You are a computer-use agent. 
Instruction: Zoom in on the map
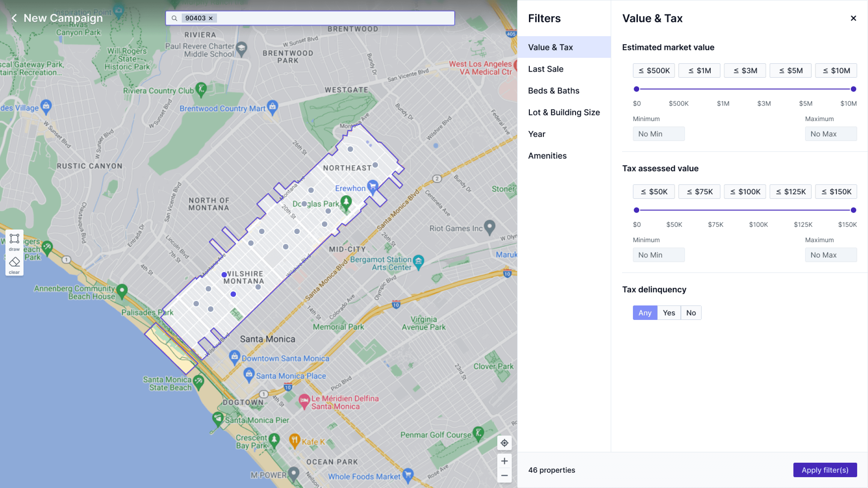[x=504, y=461]
